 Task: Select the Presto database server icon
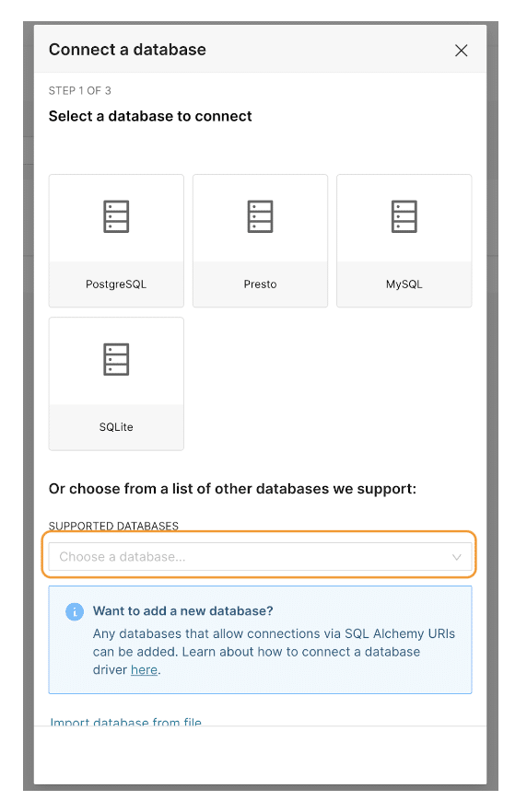pyautogui.click(x=260, y=216)
